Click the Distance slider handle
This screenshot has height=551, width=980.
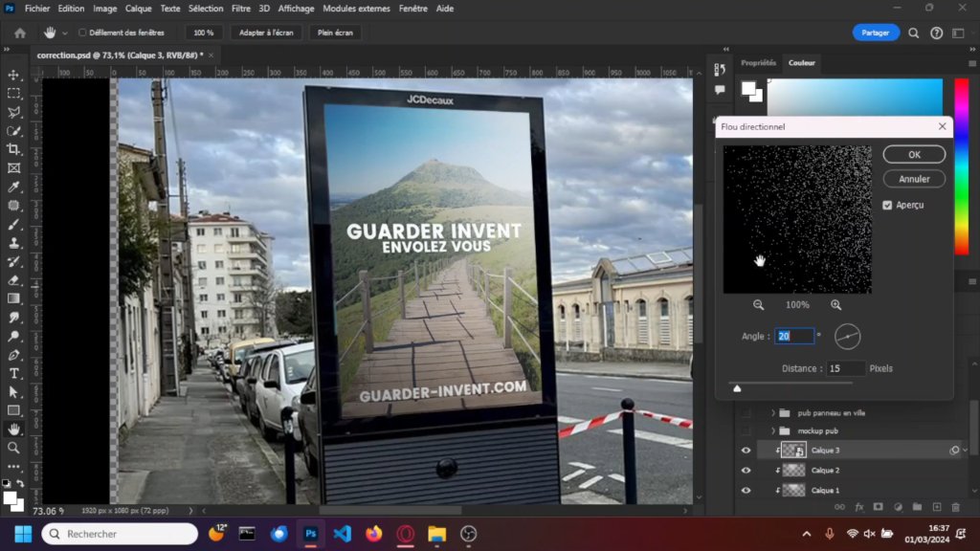[x=737, y=388]
